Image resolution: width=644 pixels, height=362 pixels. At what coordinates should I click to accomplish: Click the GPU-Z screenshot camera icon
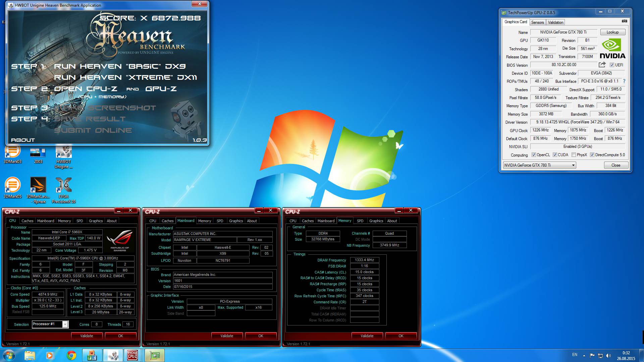click(624, 21)
